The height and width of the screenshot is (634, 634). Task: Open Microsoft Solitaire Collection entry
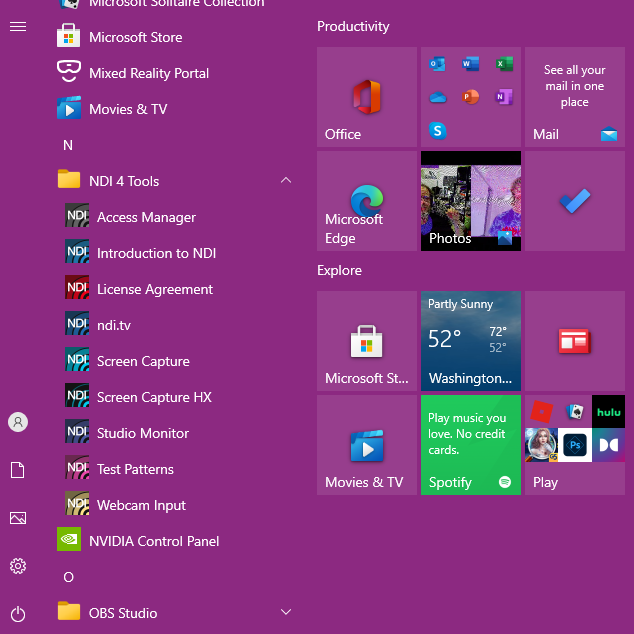tap(174, 5)
